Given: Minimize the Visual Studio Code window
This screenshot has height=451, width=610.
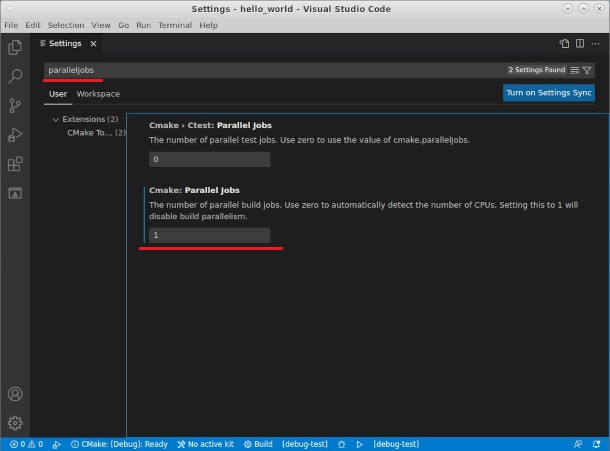Looking at the screenshot, I should [568, 9].
